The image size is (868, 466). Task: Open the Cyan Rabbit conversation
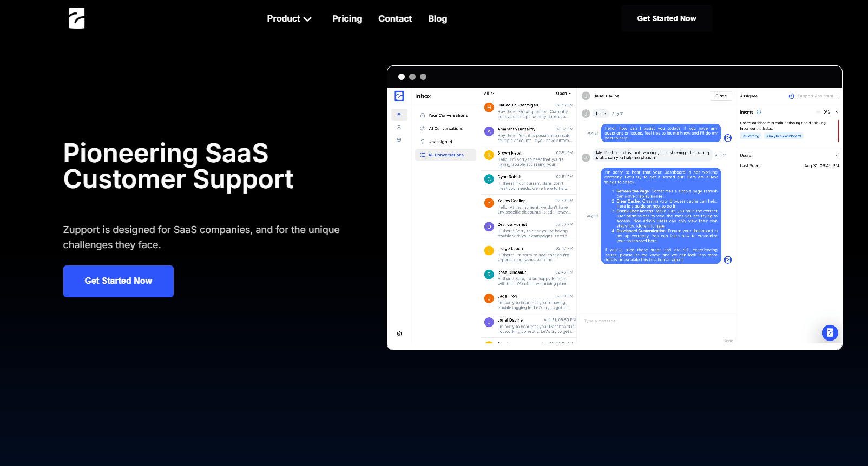528,182
